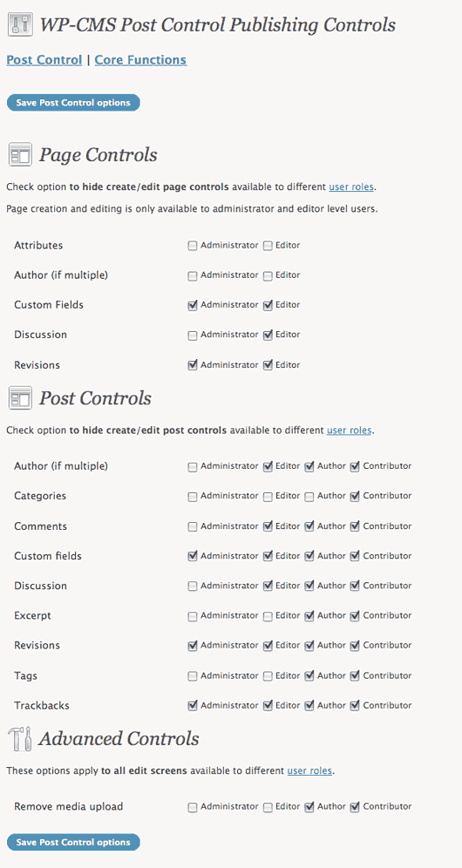Check Administrator for Remove media upload
Image resolution: width=462 pixels, height=868 pixels.
(x=193, y=807)
